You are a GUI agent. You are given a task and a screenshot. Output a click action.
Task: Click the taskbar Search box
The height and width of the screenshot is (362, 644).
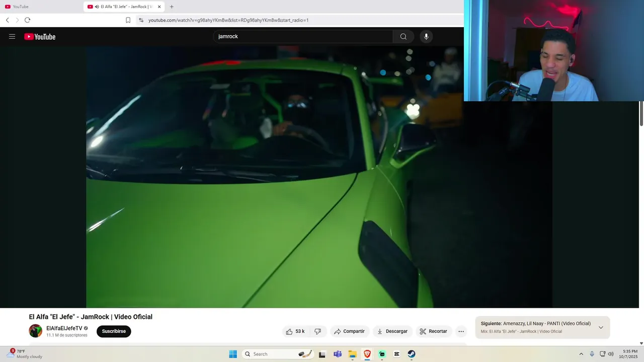[x=278, y=354]
